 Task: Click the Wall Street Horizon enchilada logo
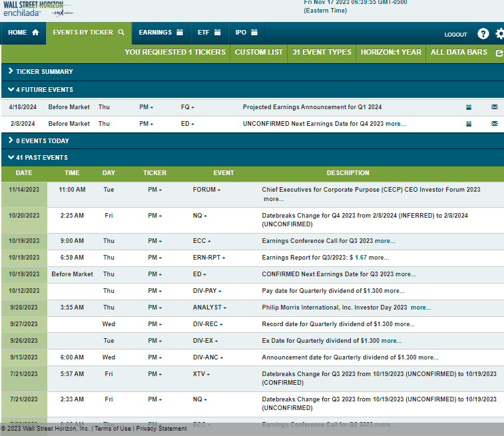coord(38,9)
